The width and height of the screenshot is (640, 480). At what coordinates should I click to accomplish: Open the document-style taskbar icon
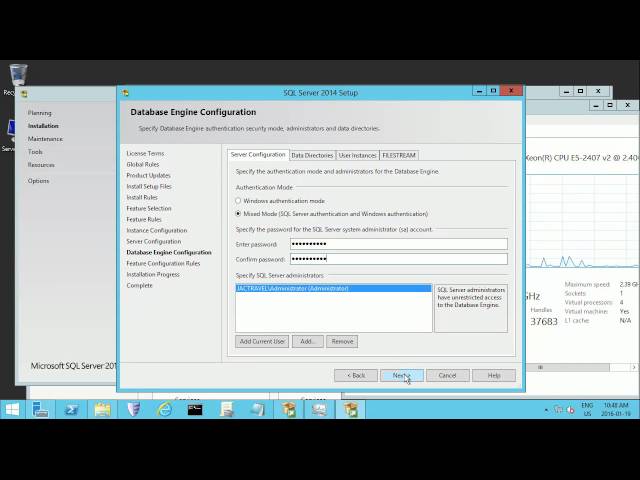click(227, 409)
